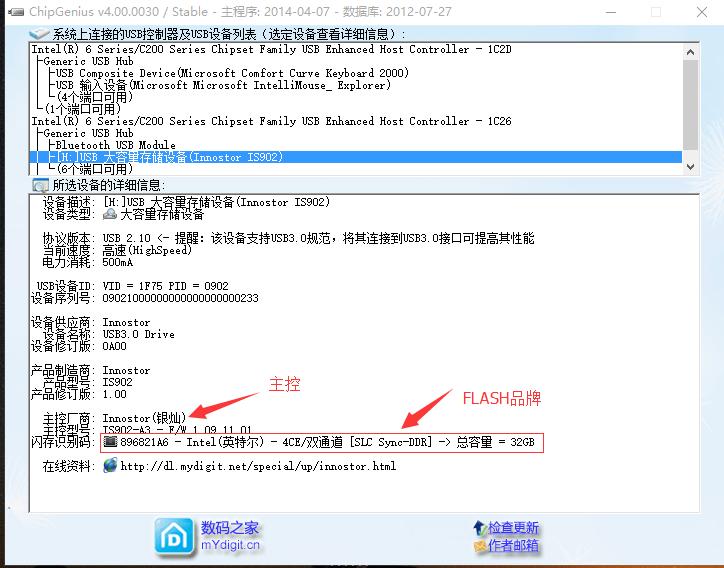Click the serial number 0902100000000000000000233
This screenshot has width=724, height=568.
point(181,298)
